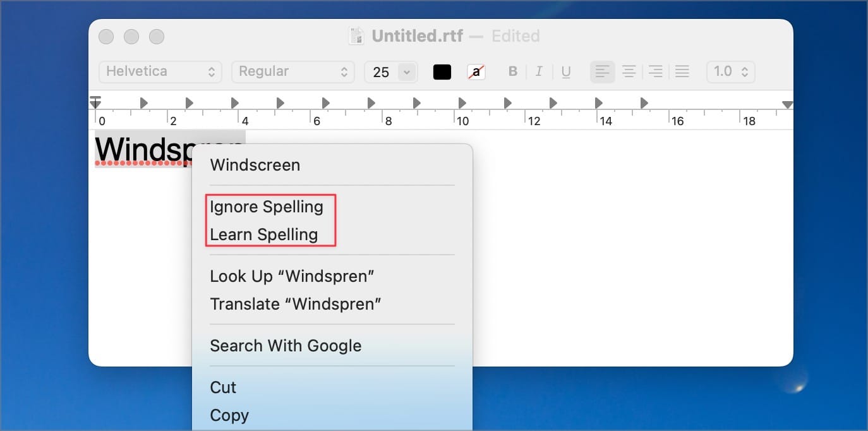Toggle Underline text formatting

[566, 72]
